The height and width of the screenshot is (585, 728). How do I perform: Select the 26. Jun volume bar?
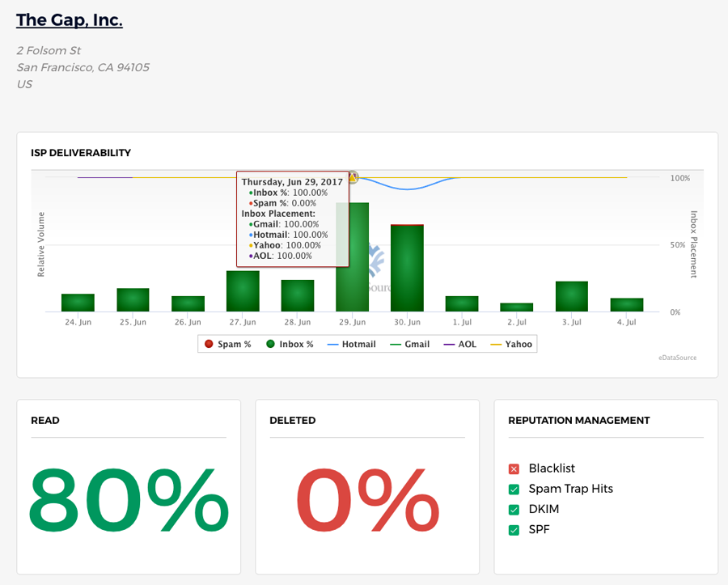pyautogui.click(x=188, y=303)
